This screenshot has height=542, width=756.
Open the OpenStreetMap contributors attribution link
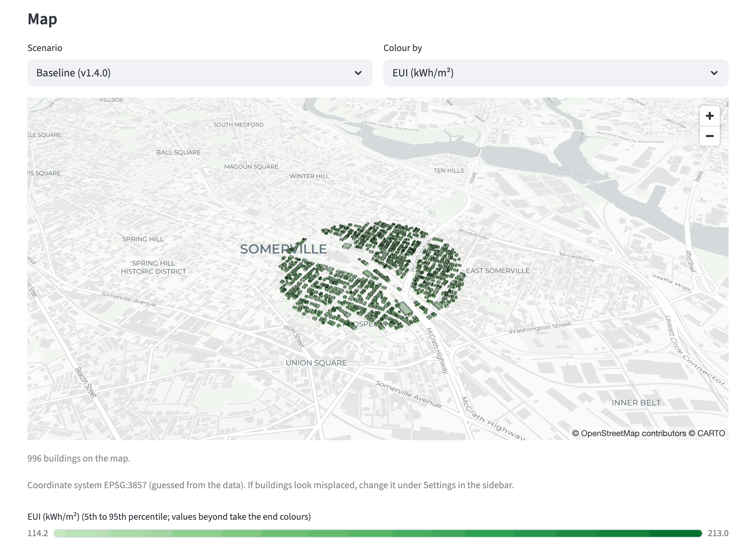[x=633, y=433]
